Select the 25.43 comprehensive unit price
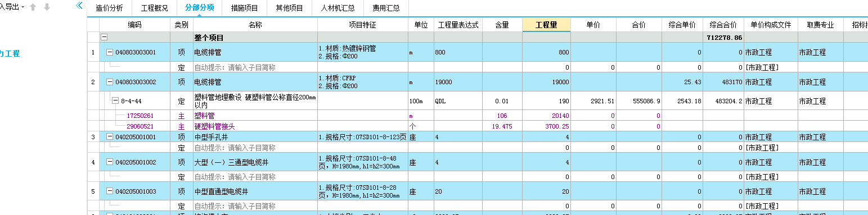Image resolution: width=868 pixels, height=215 pixels. [682, 82]
